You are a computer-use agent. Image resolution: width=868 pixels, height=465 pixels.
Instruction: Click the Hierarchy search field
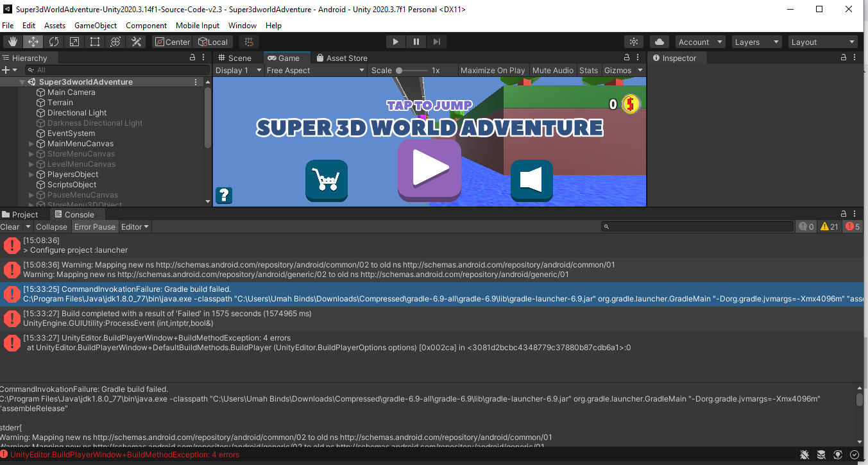point(117,70)
